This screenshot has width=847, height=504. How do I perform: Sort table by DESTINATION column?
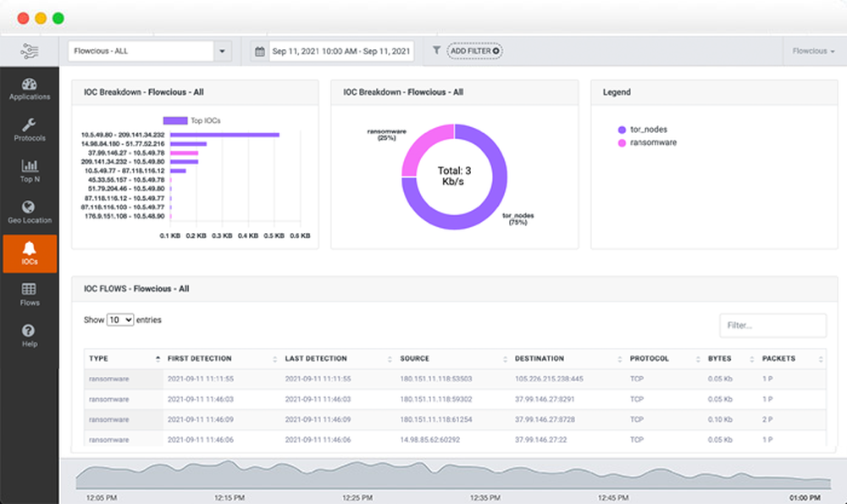[x=568, y=358]
